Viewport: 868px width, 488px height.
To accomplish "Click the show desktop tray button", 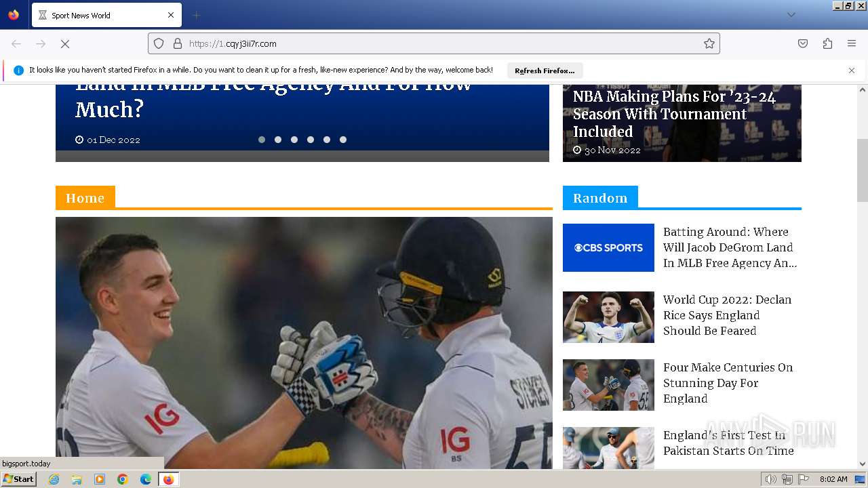I will [x=861, y=479].
